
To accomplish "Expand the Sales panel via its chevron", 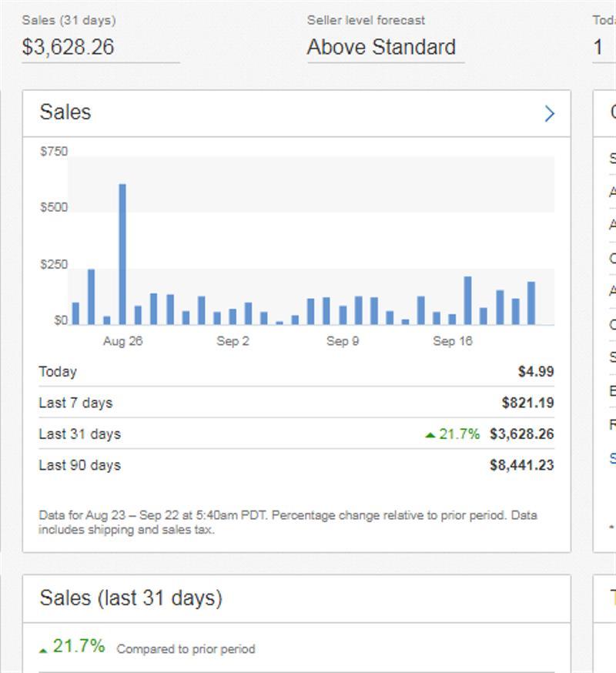I will [x=550, y=113].
